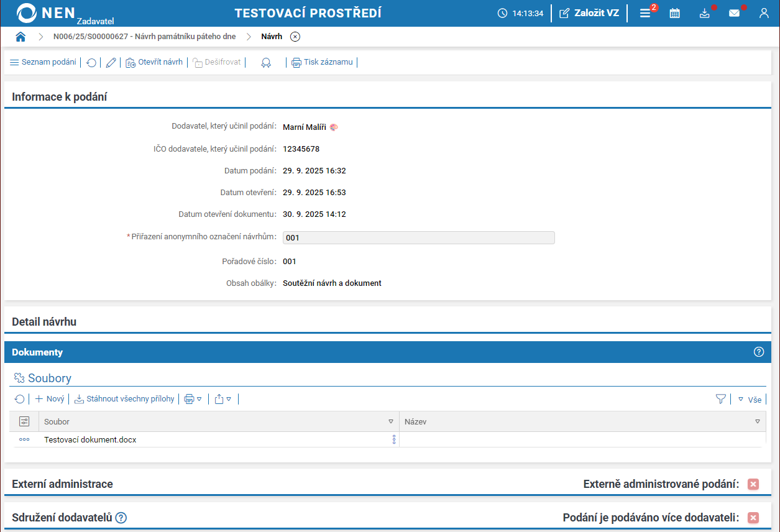Open the Dokumenty help question icon
The height and width of the screenshot is (532, 780).
[758, 352]
